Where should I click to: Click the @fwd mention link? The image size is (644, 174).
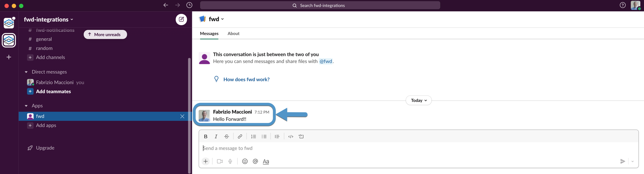click(x=326, y=61)
